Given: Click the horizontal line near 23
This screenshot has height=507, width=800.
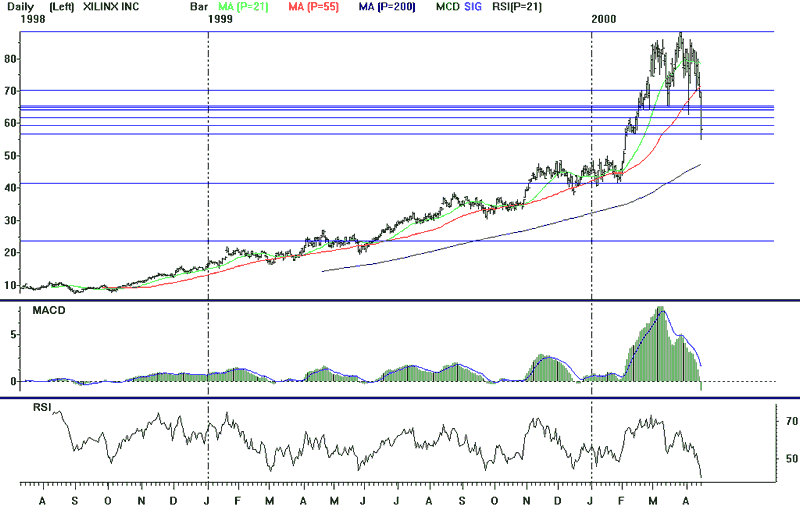Looking at the screenshot, I should click(397, 241).
